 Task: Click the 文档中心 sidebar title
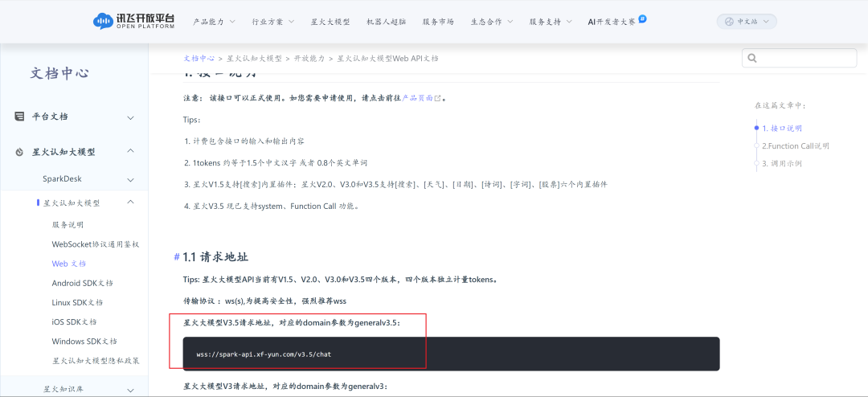59,73
